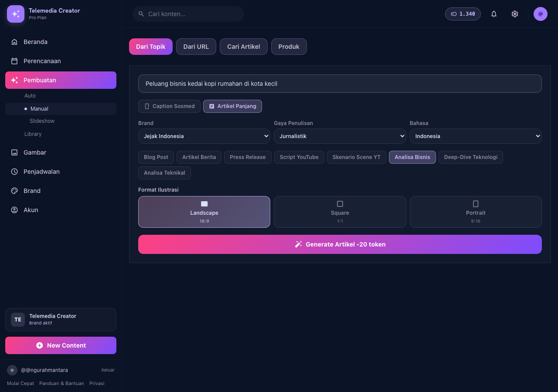Switch to Dari Topik tab
Screen dimensions: 558x392
pos(151,47)
